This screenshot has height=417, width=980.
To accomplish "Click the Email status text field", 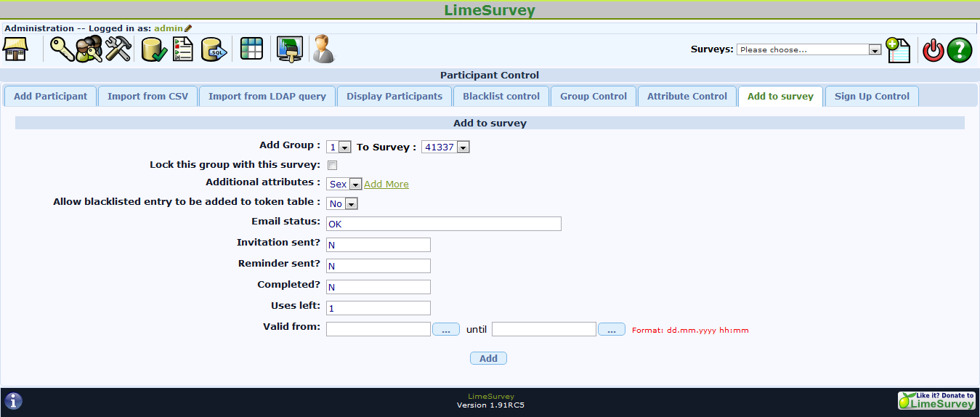I will (x=443, y=224).
